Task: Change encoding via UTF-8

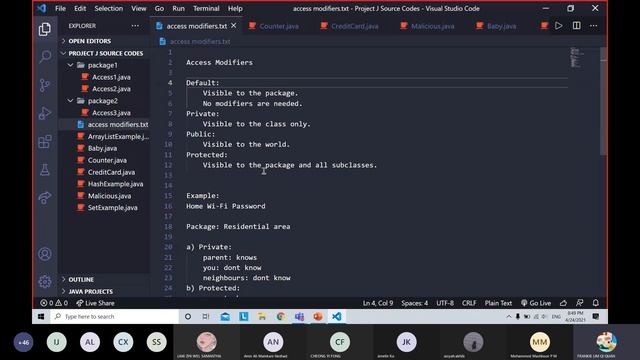Action: (445, 303)
